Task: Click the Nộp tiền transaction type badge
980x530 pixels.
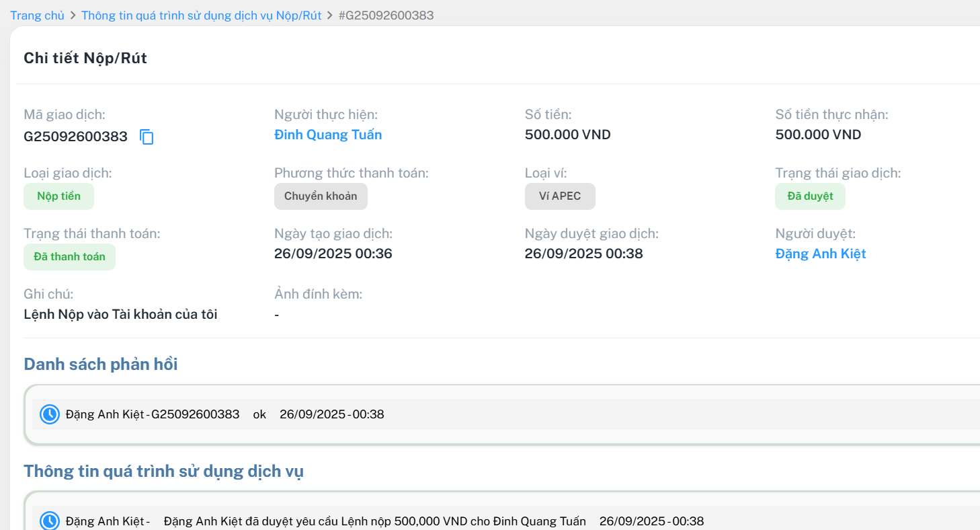Action: (x=58, y=196)
